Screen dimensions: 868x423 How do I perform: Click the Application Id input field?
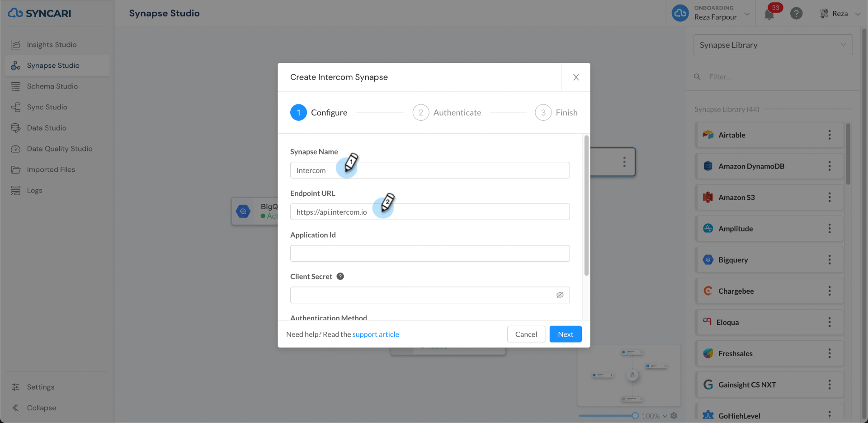pos(430,254)
